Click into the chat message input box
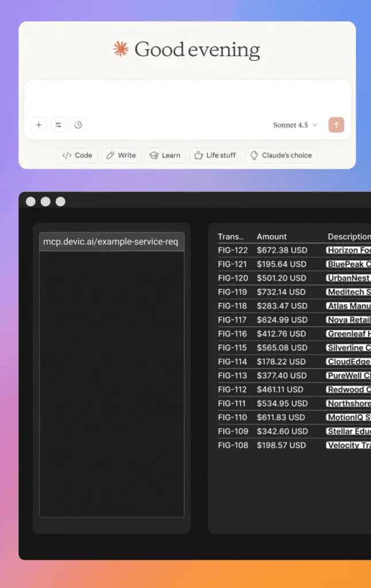This screenshot has height=588, width=371. pyautogui.click(x=187, y=98)
